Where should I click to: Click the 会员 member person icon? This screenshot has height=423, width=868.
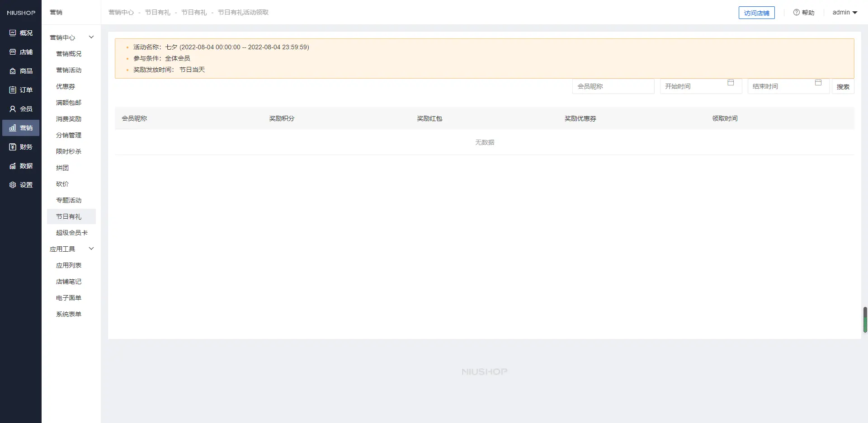tap(13, 109)
